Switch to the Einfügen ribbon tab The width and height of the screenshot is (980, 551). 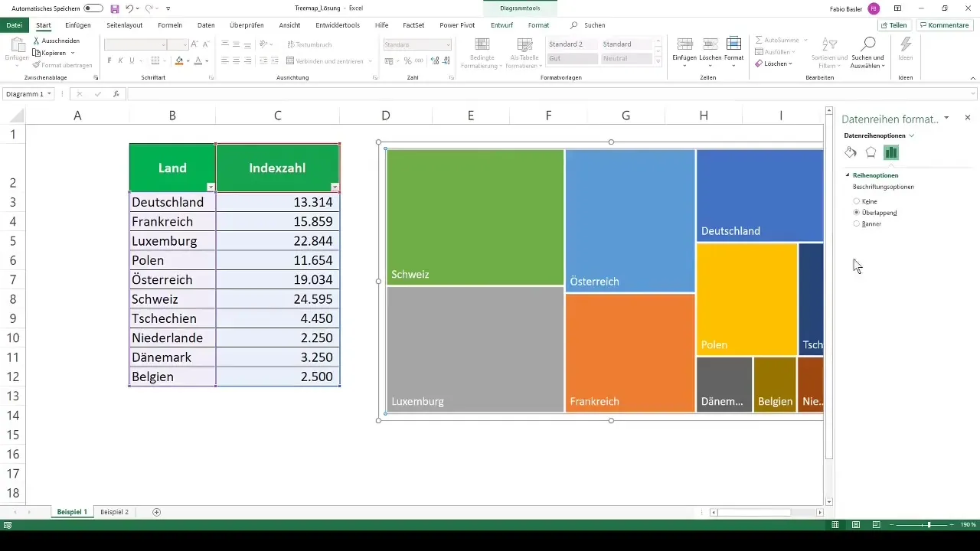78,25
